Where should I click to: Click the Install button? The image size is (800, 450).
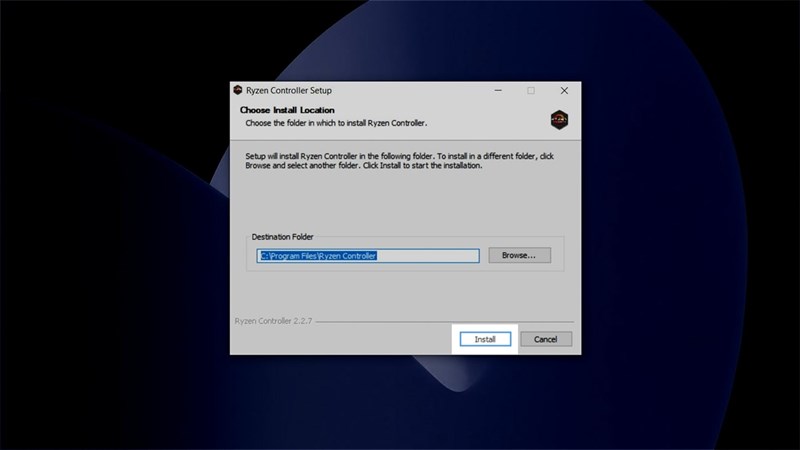(x=485, y=339)
